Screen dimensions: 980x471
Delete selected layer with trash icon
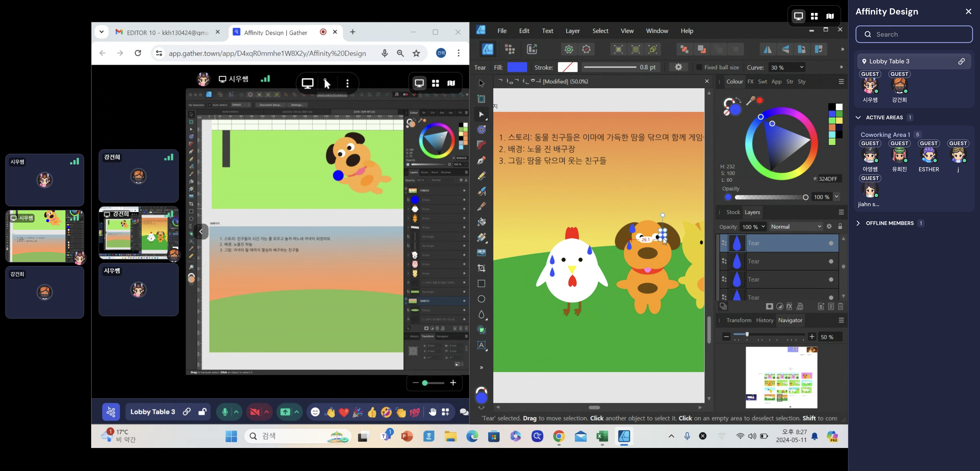[x=841, y=307]
